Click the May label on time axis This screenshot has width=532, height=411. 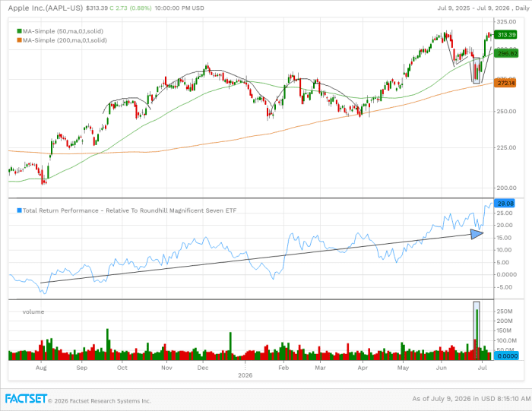pyautogui.click(x=403, y=368)
